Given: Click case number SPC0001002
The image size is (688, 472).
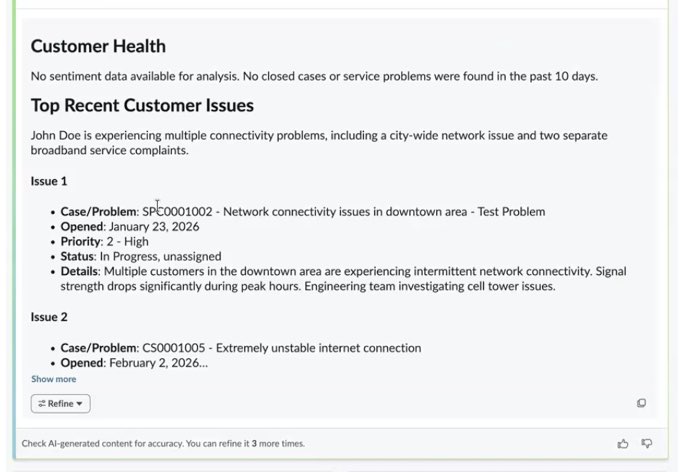Looking at the screenshot, I should 177,211.
